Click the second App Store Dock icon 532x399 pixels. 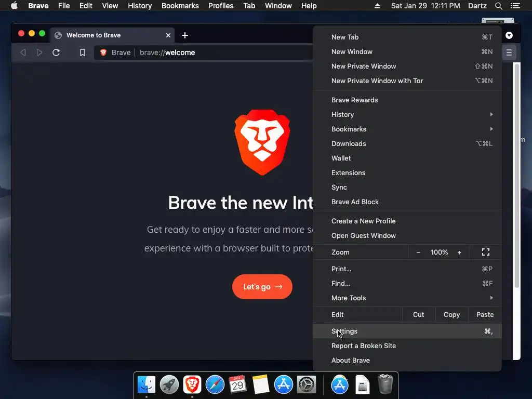[x=340, y=385]
